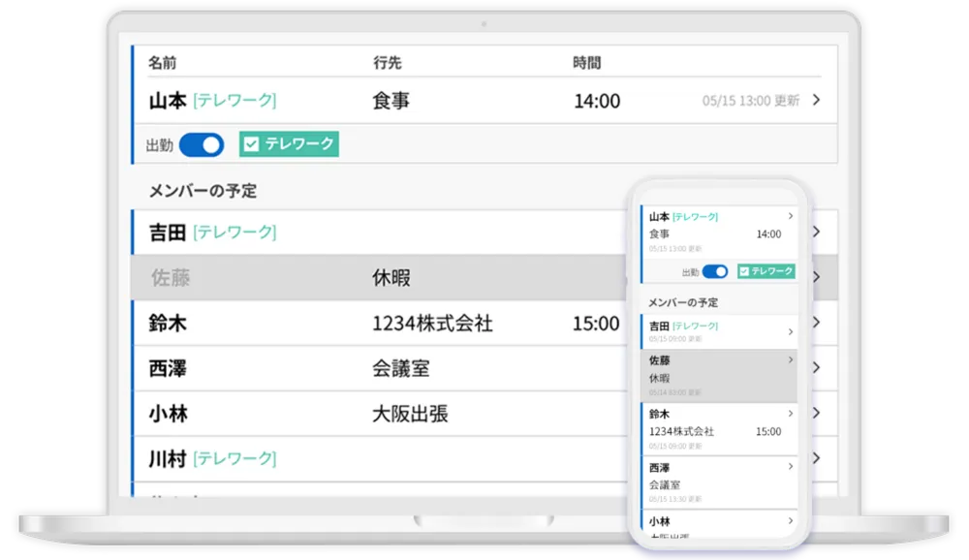Expand 小林's row arrow on the laptop
Screen dimensions: 969x560
817,414
